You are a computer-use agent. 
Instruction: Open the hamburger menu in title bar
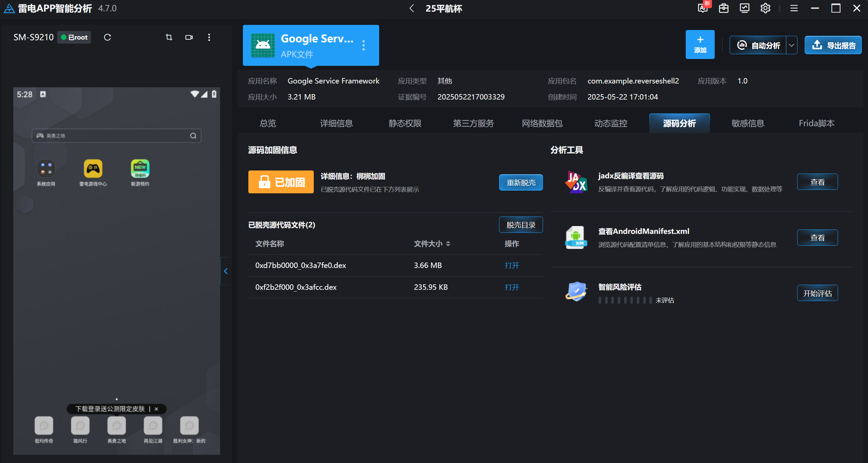794,8
